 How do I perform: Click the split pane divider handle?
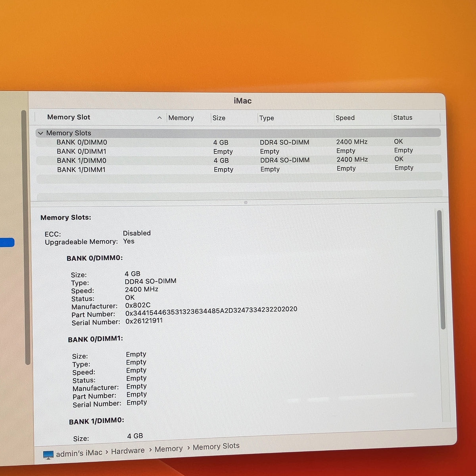(246, 202)
